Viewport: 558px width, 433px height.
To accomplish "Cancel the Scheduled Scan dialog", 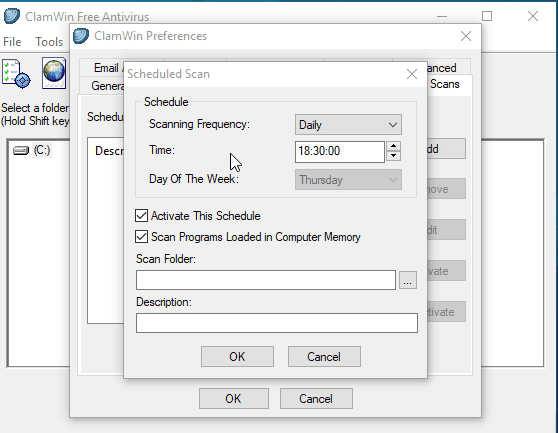I will click(x=324, y=357).
